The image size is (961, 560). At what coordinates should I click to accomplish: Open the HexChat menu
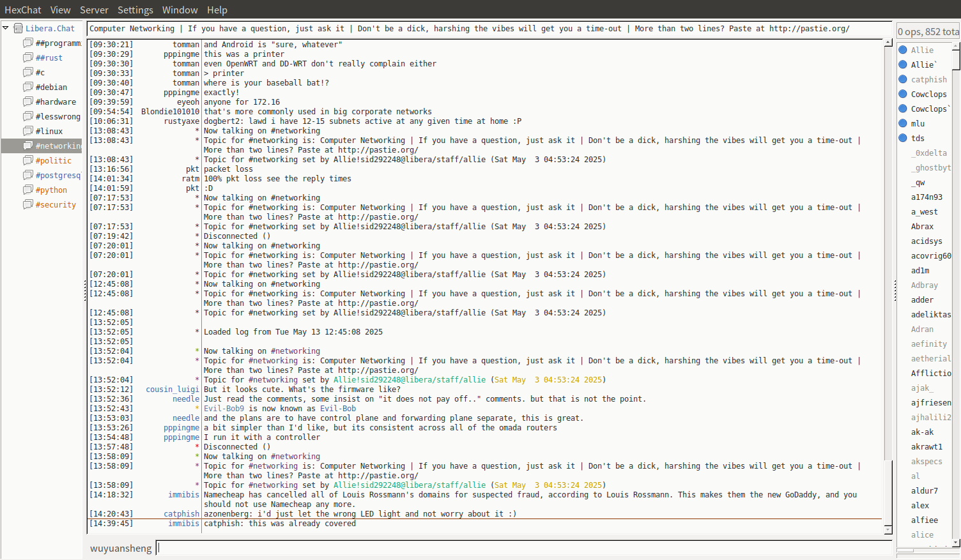22,10
